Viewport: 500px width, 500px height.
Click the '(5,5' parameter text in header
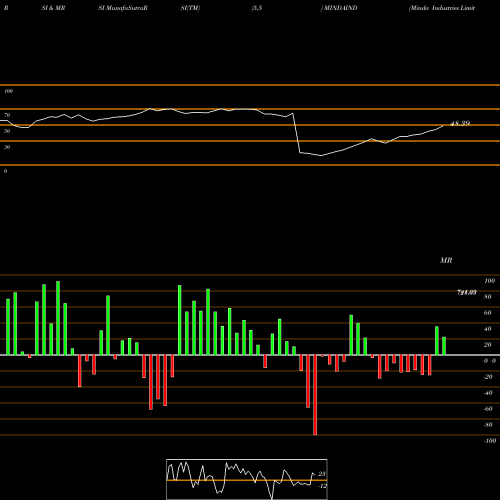pos(257,8)
